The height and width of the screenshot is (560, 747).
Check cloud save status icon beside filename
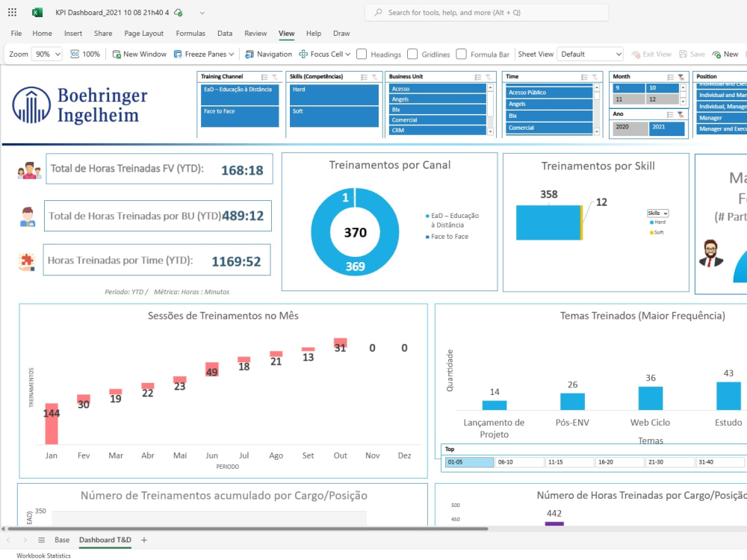point(179,13)
